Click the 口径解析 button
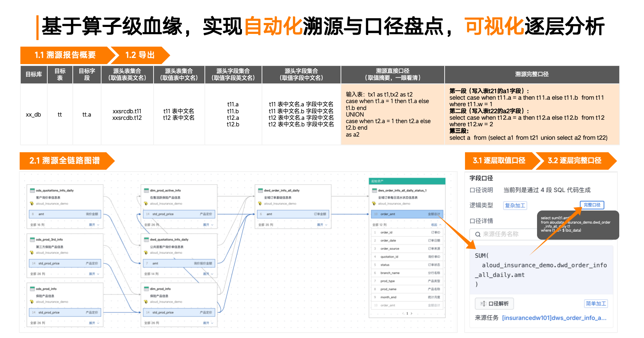The image size is (644, 338). pos(494,303)
